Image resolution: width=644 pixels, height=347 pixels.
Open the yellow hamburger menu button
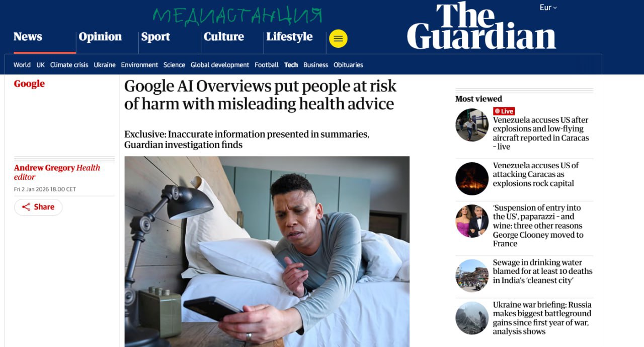coord(338,39)
